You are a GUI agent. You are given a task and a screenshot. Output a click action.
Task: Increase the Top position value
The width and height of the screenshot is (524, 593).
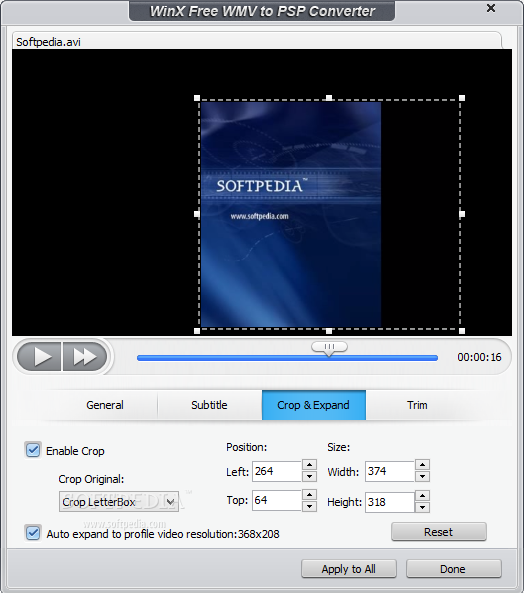pos(309,494)
